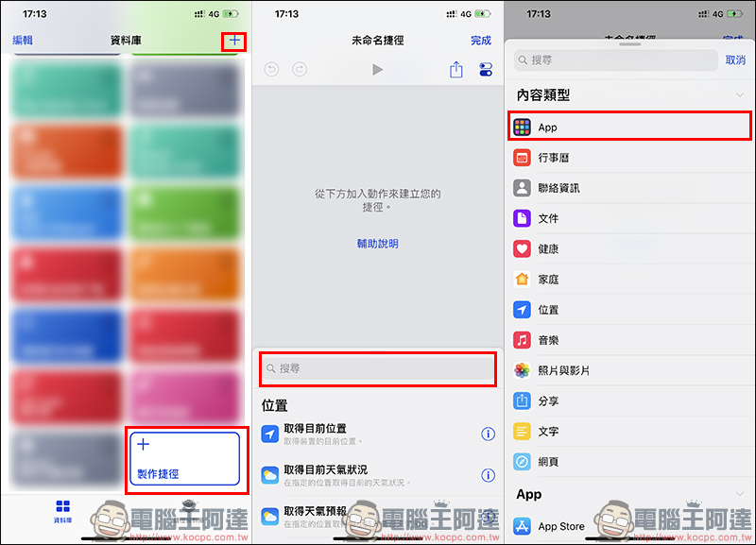The width and height of the screenshot is (756, 545).
Task: Show info for 取得目前位置
Action: tap(488, 434)
